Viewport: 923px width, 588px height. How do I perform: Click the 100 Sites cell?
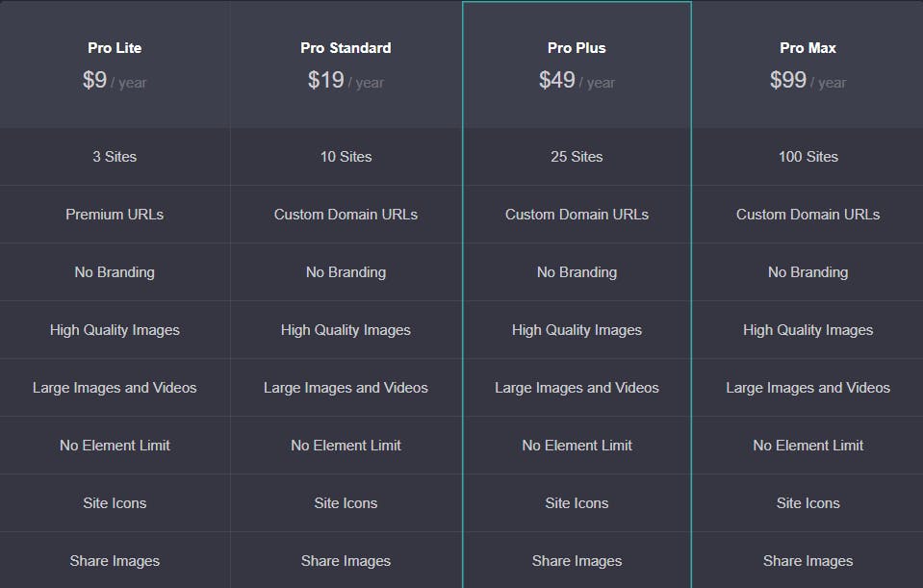pos(808,157)
